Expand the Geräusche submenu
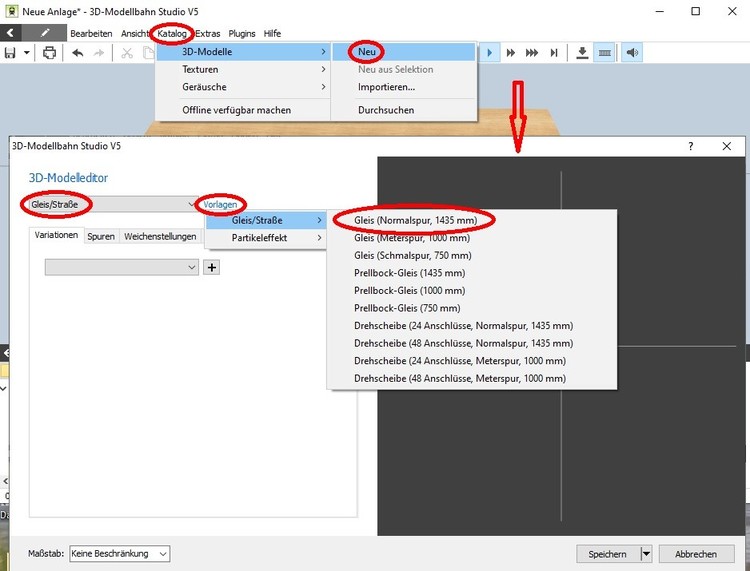 243,87
